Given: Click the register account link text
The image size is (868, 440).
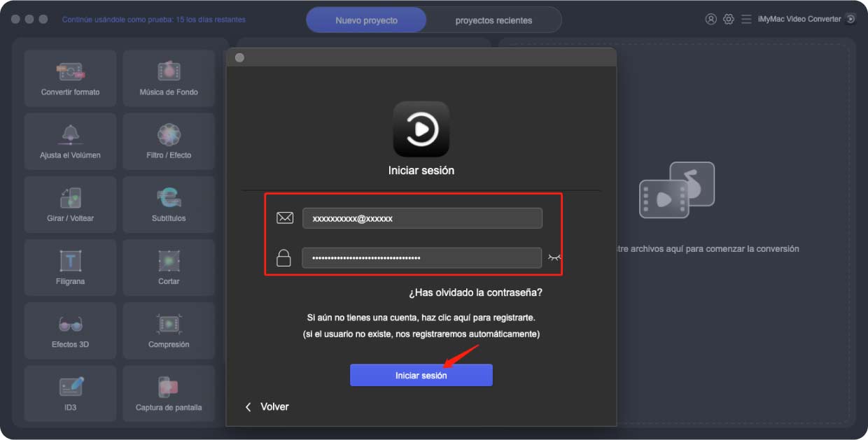Looking at the screenshot, I should (x=421, y=318).
